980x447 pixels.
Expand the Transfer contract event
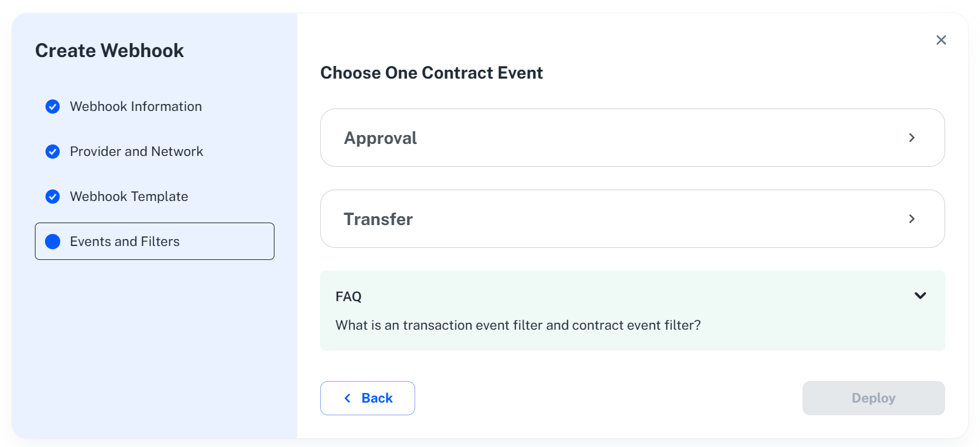pos(632,219)
